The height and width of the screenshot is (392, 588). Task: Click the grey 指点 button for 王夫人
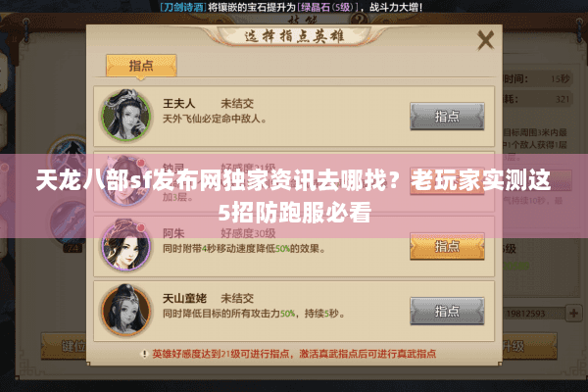tap(447, 117)
